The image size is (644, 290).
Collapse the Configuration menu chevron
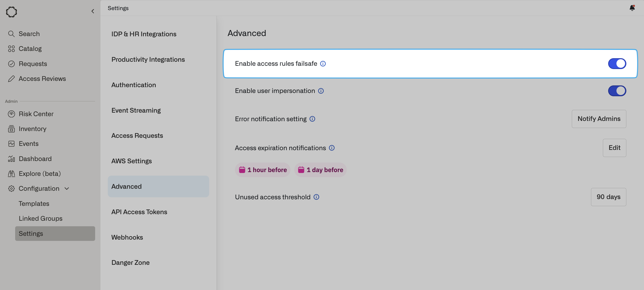[x=67, y=188]
